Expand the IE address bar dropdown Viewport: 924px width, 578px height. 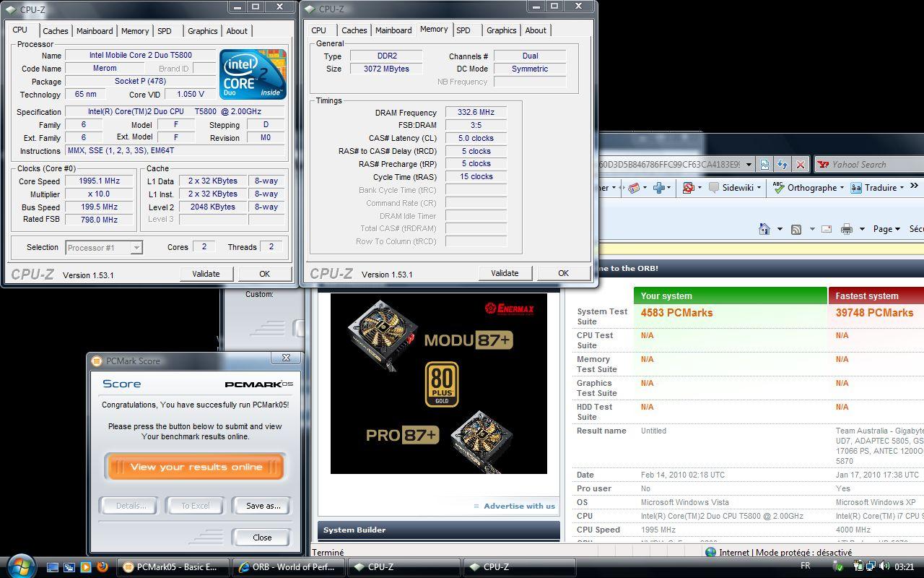click(x=749, y=165)
